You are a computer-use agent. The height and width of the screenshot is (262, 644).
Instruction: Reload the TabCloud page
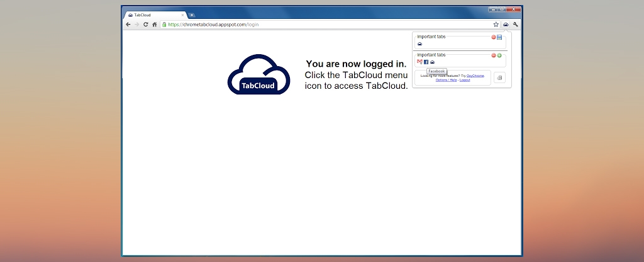tap(145, 25)
